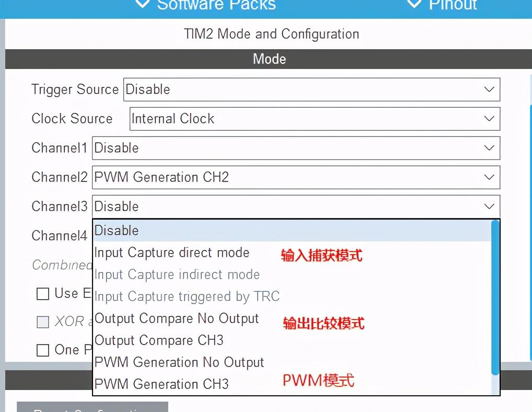Open the Clock Source combo box
532x412 pixels.
pyautogui.click(x=314, y=119)
